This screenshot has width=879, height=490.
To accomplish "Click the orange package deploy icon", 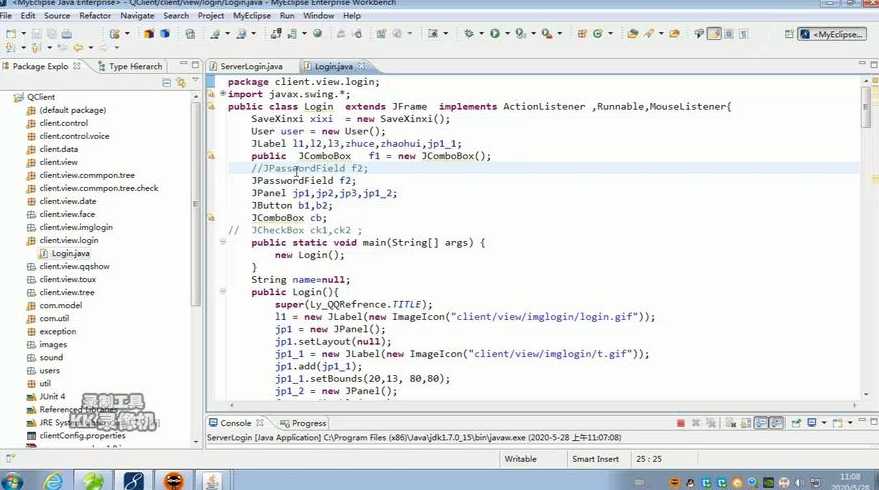I will click(x=149, y=34).
